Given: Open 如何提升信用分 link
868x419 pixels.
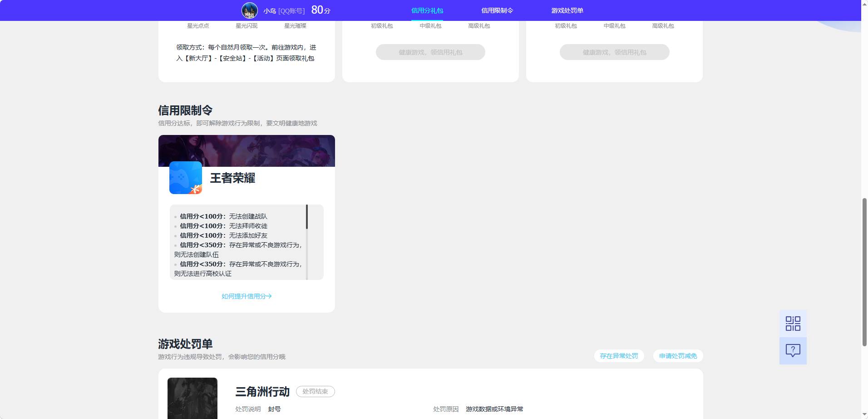Looking at the screenshot, I should 247,296.
